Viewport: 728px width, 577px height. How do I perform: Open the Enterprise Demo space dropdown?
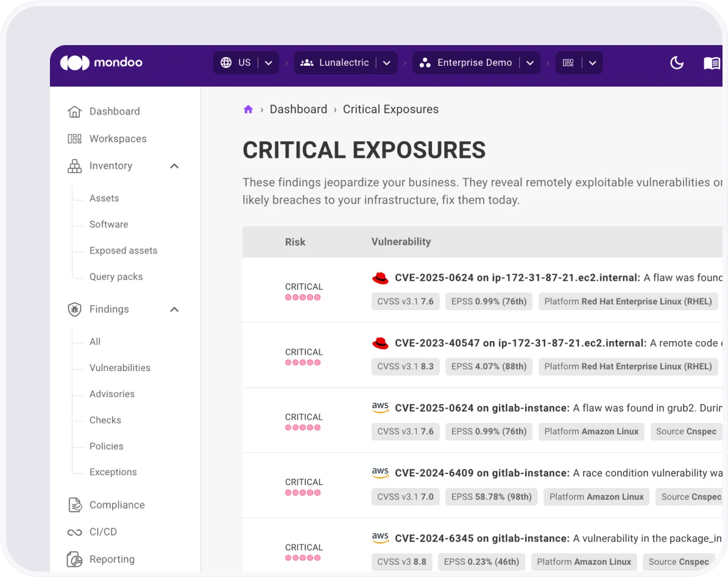tap(529, 63)
